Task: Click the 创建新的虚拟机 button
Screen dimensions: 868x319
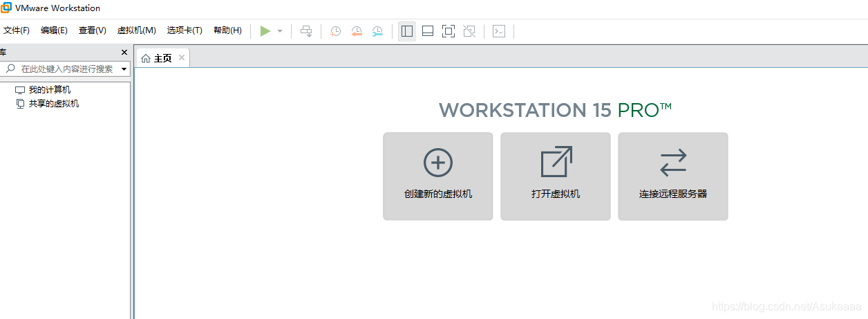Action: click(438, 176)
